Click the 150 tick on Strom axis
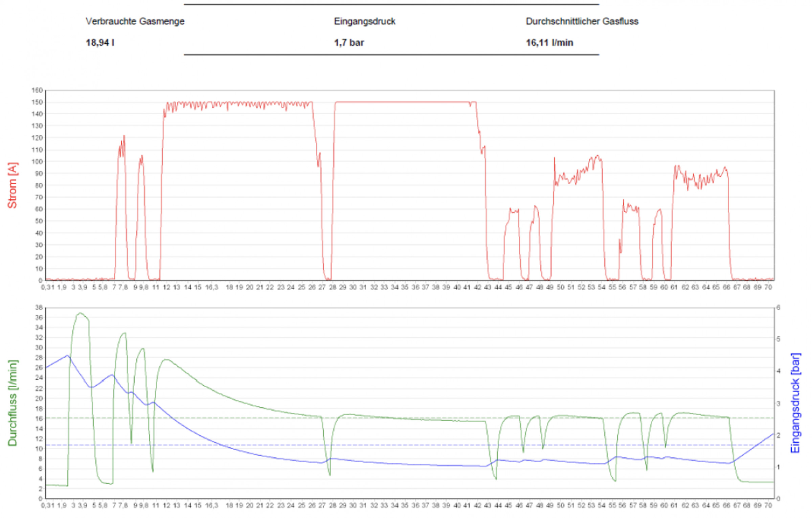This screenshot has width=812, height=518. click(37, 102)
